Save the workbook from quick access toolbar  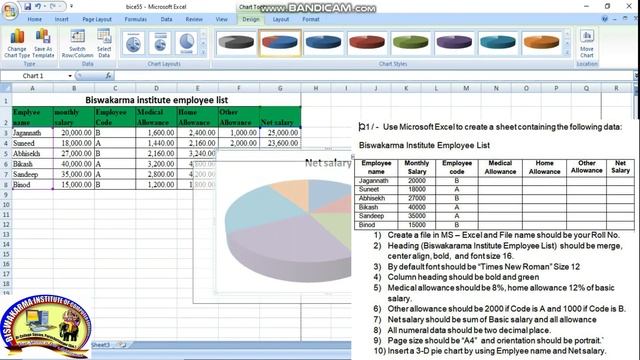click(x=27, y=7)
